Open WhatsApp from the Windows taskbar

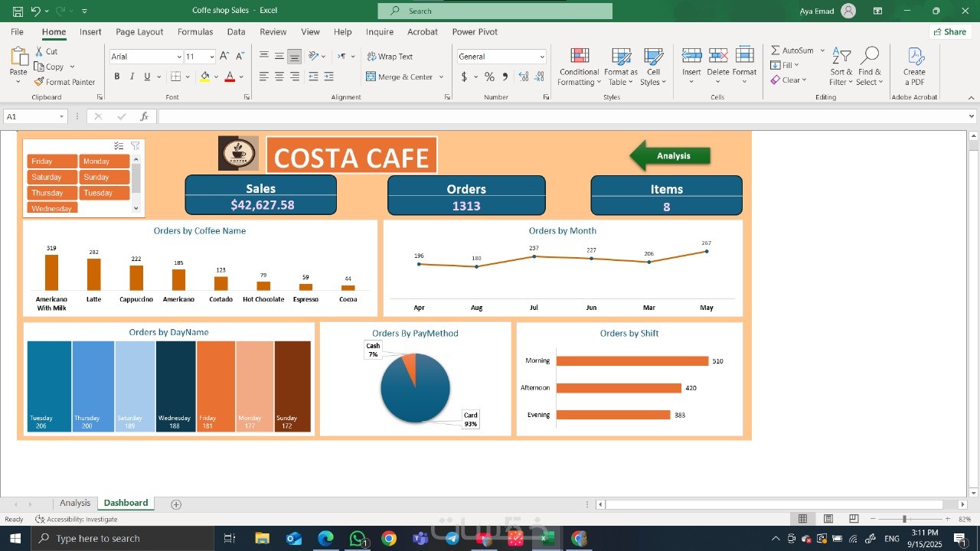pyautogui.click(x=358, y=539)
